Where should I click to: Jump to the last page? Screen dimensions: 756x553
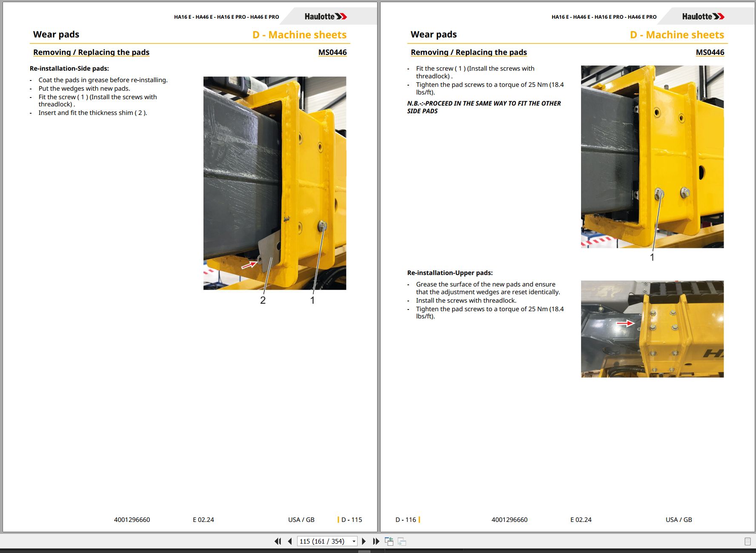[376, 541]
